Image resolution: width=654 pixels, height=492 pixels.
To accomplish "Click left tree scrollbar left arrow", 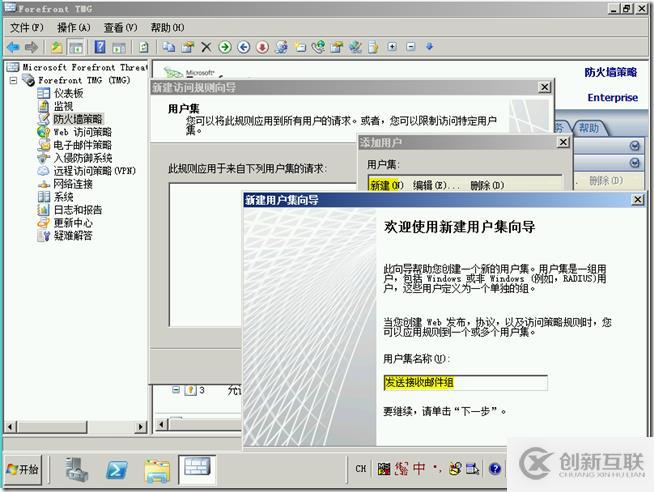I will pyautogui.click(x=10, y=427).
